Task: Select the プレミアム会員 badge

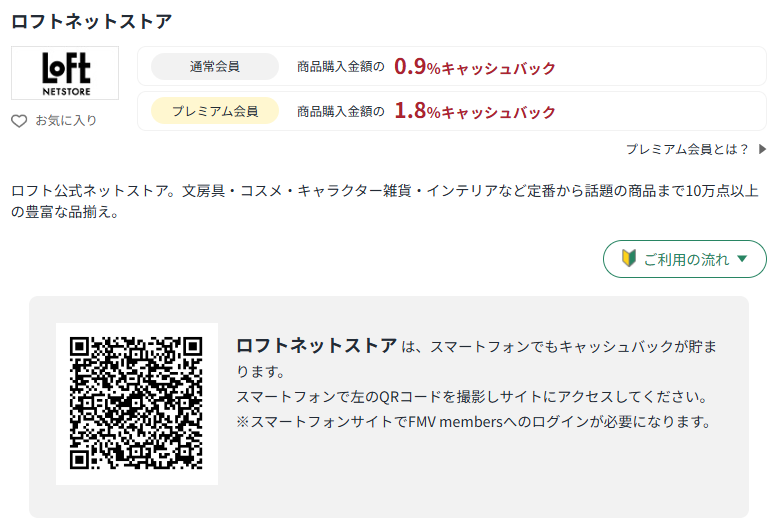Action: tap(215, 111)
